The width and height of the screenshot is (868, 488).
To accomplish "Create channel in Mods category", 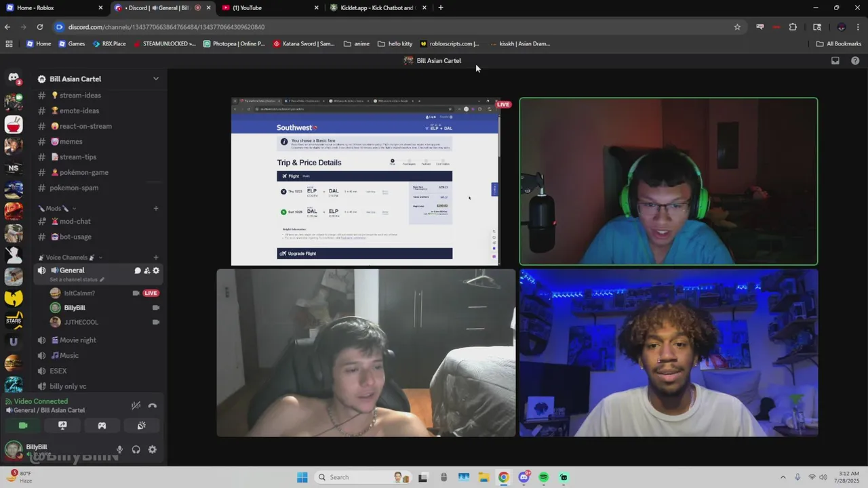I will [x=156, y=208].
